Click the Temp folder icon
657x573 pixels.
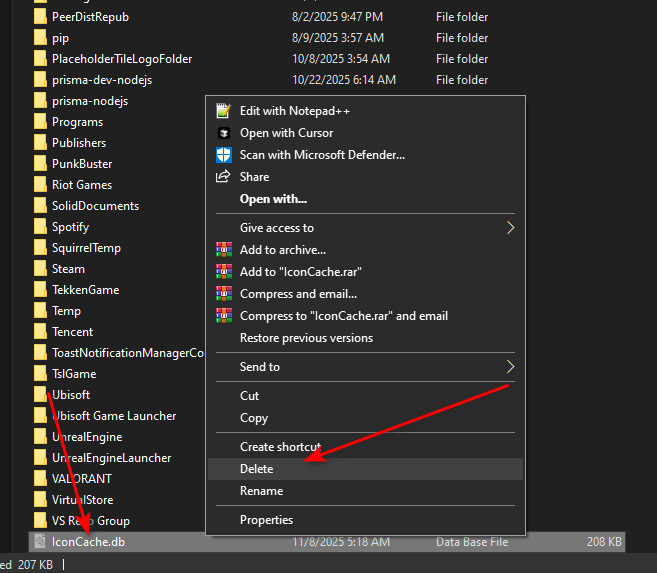(40, 311)
